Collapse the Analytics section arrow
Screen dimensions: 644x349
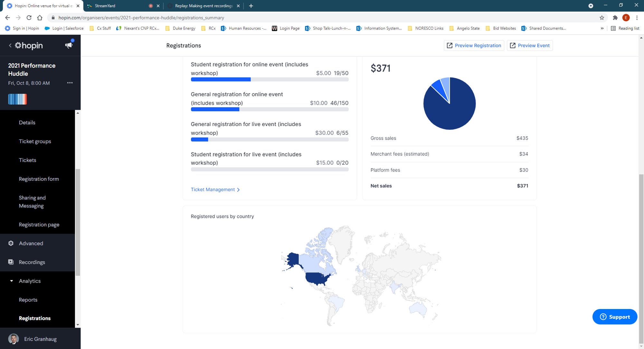click(x=12, y=281)
